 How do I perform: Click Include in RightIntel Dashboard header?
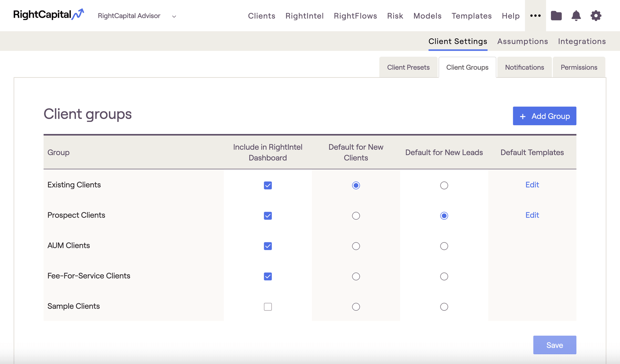point(268,152)
